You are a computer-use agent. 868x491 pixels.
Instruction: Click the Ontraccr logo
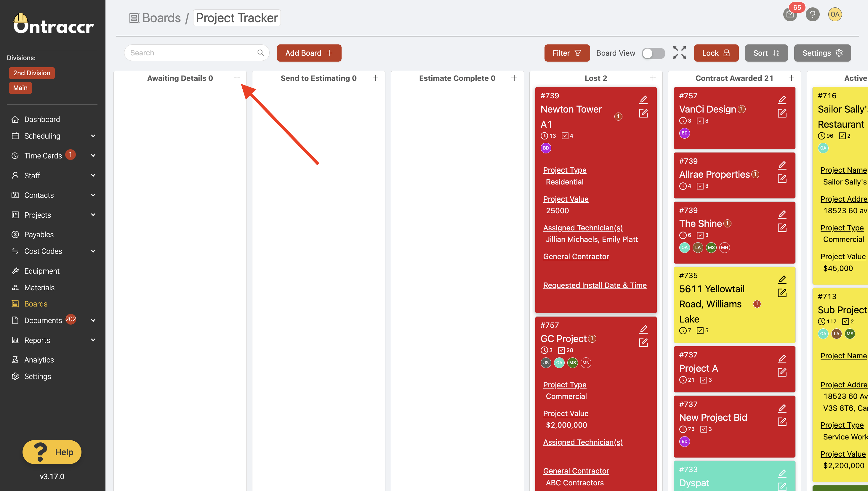point(53,24)
